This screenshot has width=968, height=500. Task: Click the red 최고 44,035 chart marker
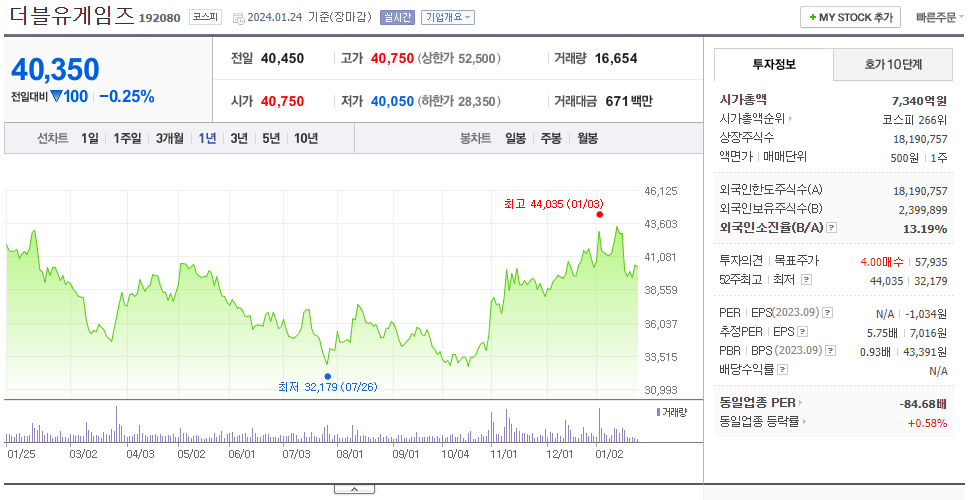(599, 214)
